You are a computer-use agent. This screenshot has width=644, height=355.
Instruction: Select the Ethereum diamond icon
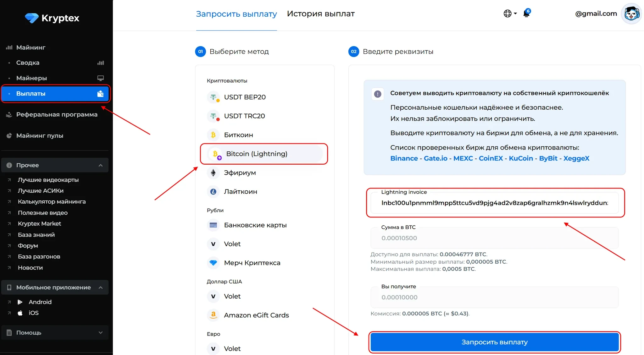pos(213,173)
